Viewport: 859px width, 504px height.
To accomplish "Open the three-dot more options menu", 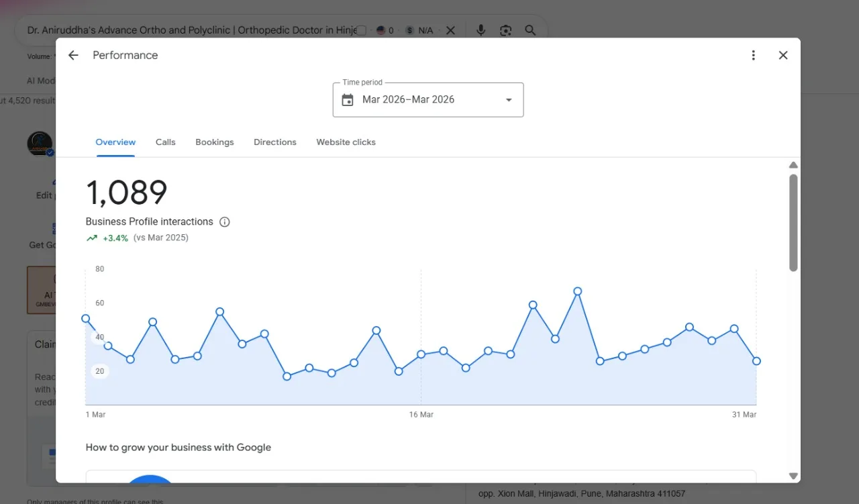I will click(x=754, y=56).
